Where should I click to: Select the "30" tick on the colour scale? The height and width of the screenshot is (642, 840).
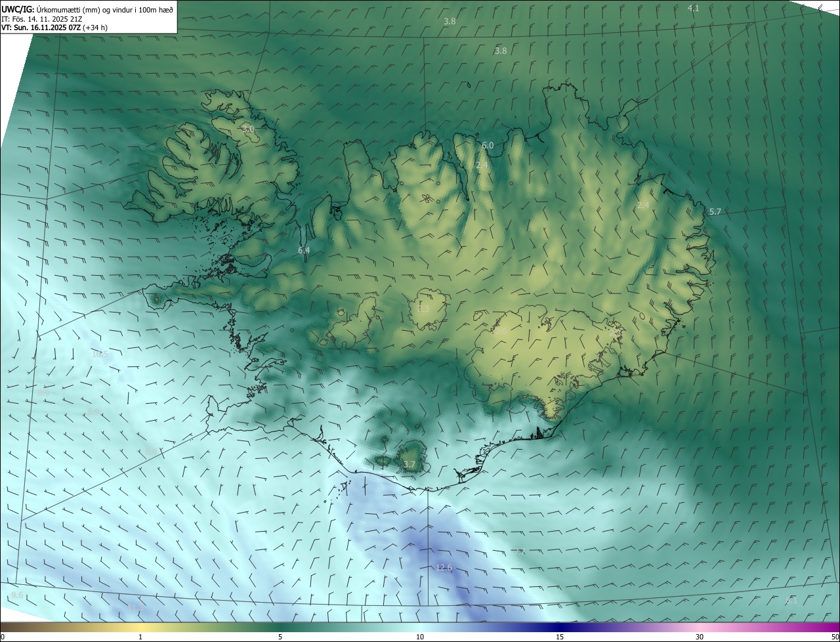point(700,637)
